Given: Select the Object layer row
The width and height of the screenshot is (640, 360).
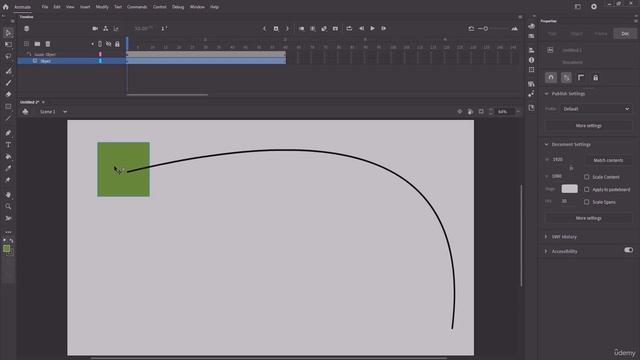Looking at the screenshot, I should tap(72, 61).
